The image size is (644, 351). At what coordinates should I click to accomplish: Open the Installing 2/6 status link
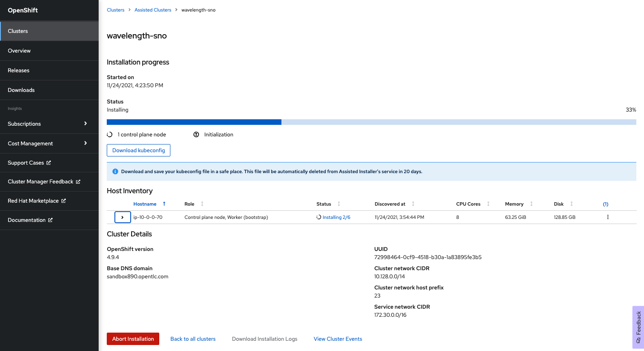point(337,217)
